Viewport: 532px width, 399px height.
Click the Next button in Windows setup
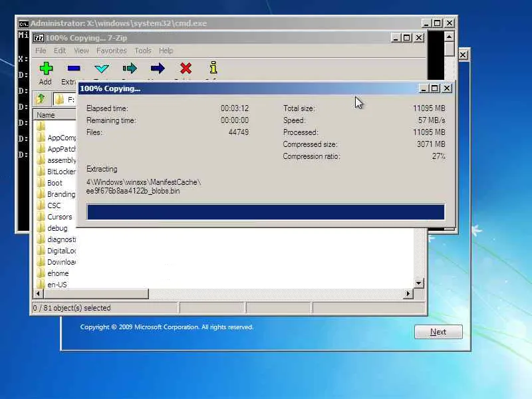(x=438, y=332)
